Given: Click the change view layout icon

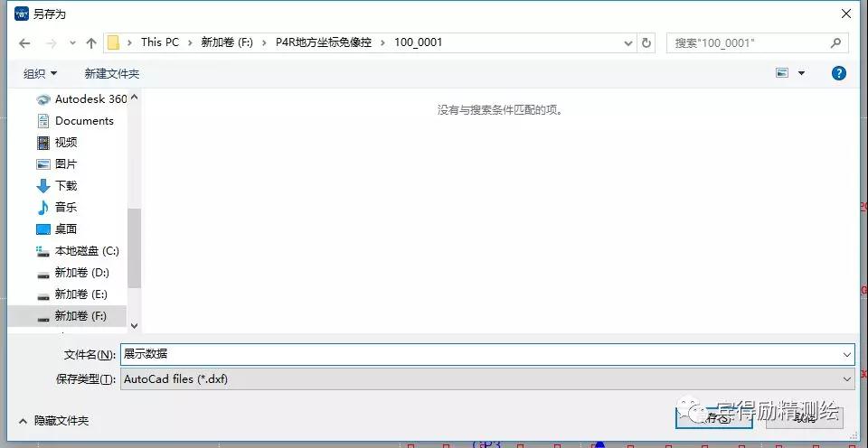Looking at the screenshot, I should coord(782,73).
